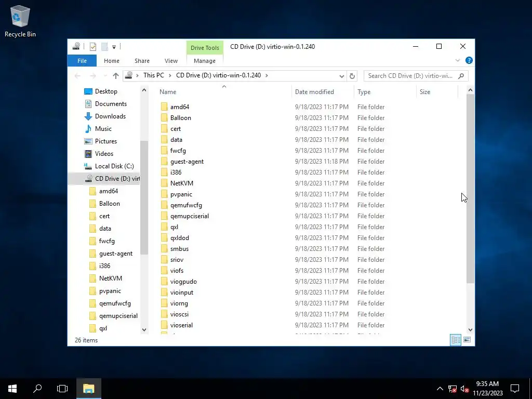Click CD Drive (D:) breadcrumb segment
Image resolution: width=532 pixels, height=399 pixels.
click(219, 75)
